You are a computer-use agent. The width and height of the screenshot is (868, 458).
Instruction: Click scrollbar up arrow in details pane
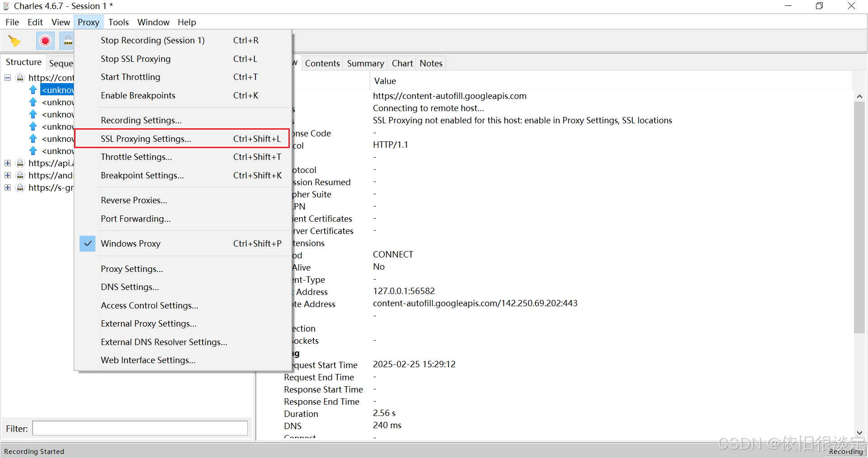[x=859, y=96]
